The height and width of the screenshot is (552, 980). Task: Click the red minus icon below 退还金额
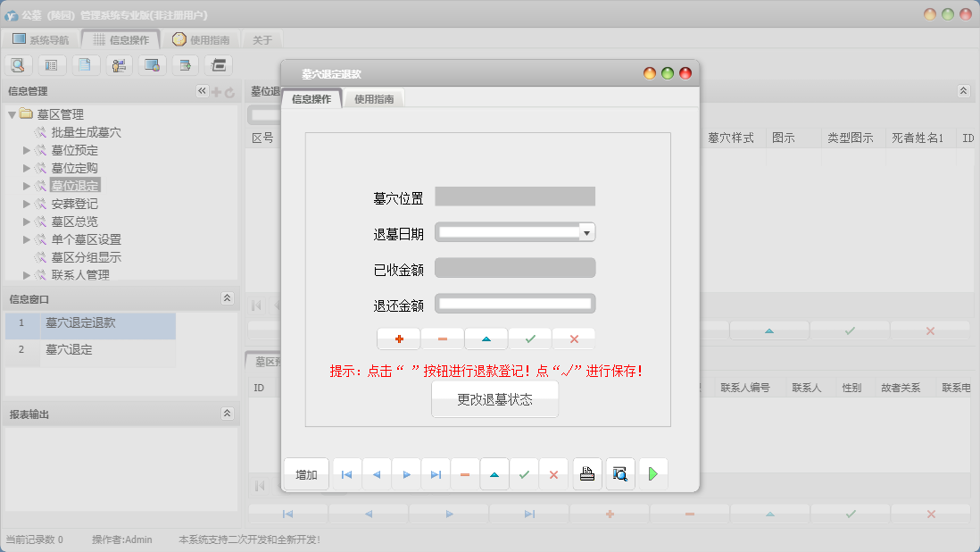442,339
